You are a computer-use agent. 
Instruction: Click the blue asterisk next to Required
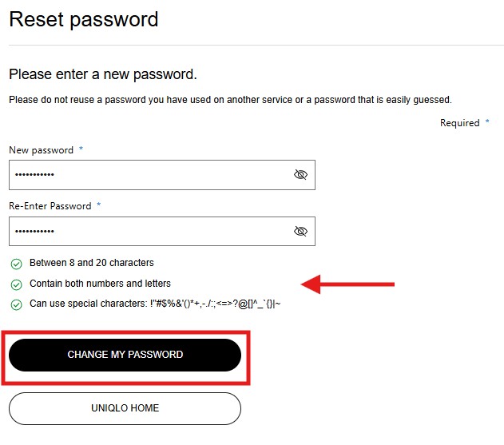point(487,123)
